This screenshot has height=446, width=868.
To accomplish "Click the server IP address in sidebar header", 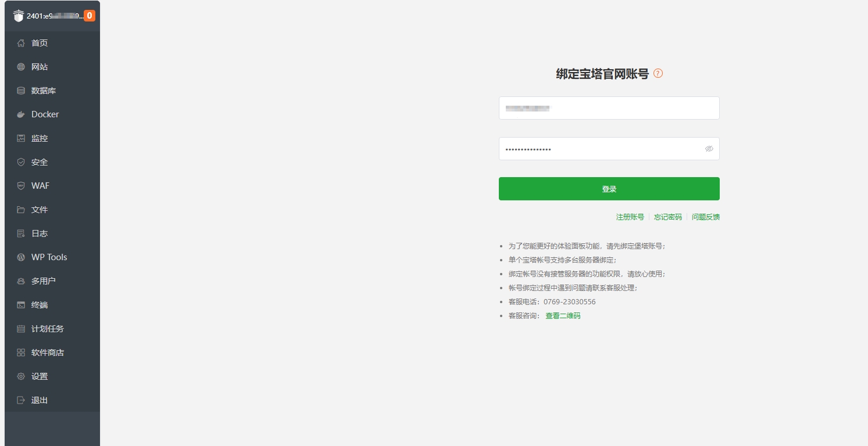I will (x=55, y=16).
